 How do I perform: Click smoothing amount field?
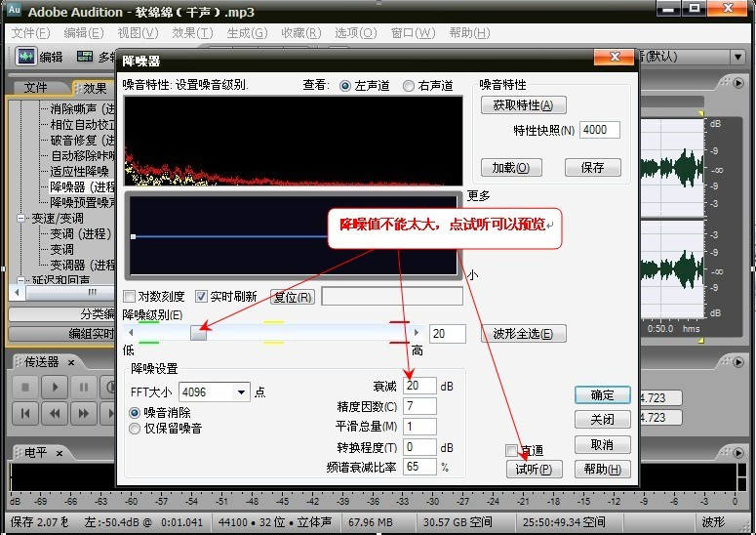coord(419,427)
